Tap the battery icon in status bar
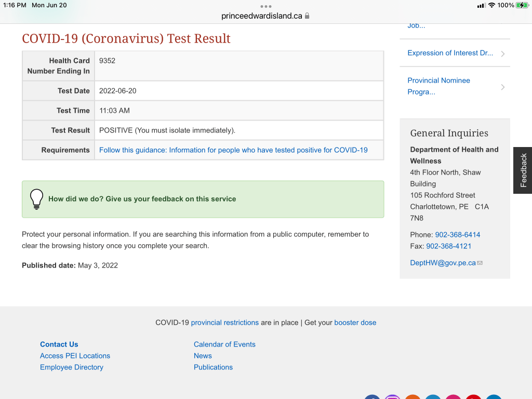Viewport: 532px width, 399px height. pos(522,5)
